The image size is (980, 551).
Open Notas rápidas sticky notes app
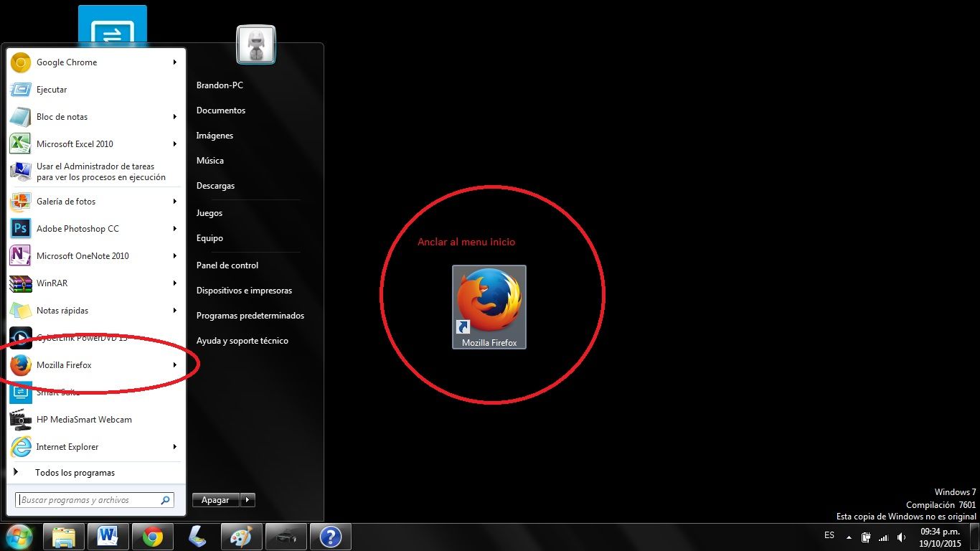pyautogui.click(x=95, y=311)
